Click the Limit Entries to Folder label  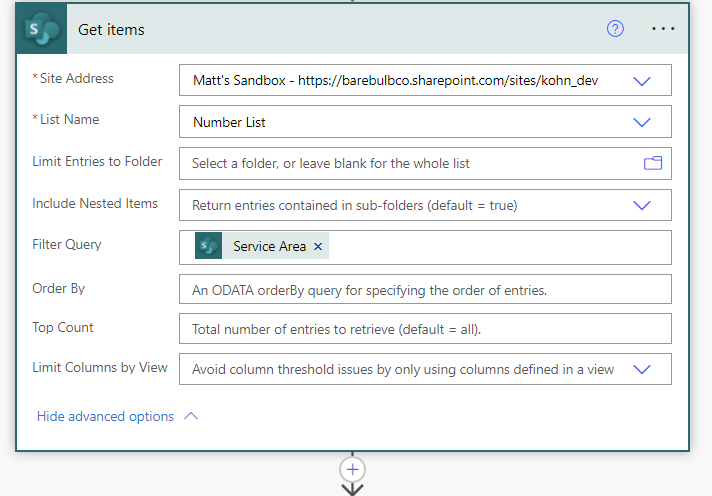[x=97, y=161]
